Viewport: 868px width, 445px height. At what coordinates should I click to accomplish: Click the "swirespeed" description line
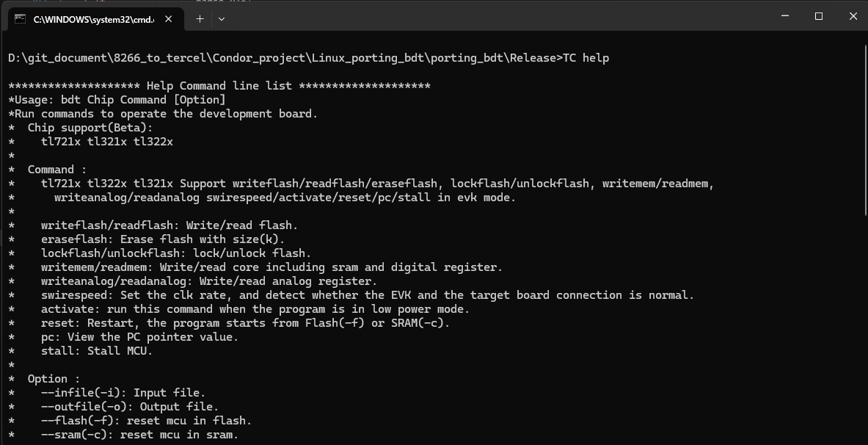(x=367, y=295)
